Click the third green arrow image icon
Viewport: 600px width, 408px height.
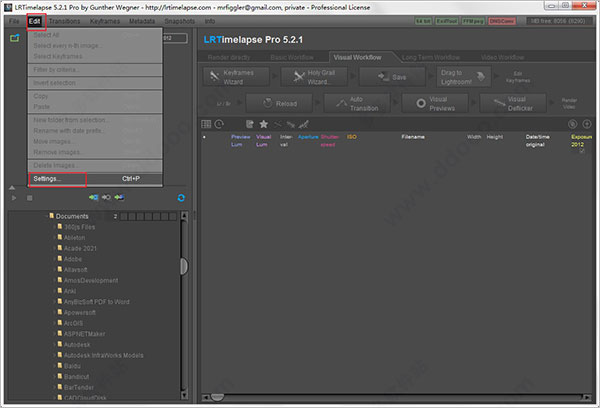[x=119, y=197]
